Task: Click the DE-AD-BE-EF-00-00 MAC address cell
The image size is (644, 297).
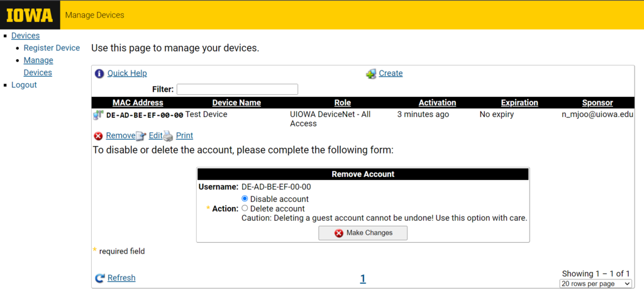Action: tap(145, 115)
